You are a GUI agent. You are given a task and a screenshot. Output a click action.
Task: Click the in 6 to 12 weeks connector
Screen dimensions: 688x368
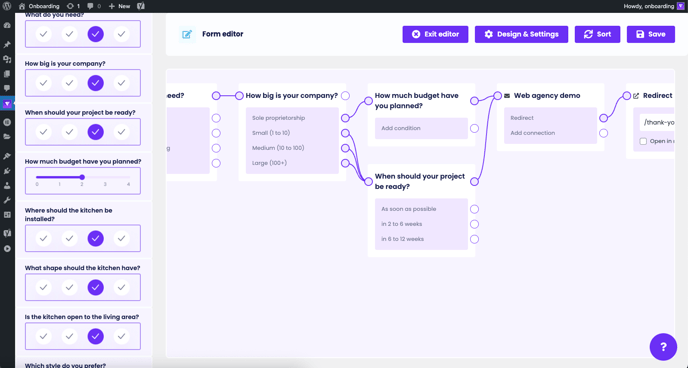click(474, 239)
